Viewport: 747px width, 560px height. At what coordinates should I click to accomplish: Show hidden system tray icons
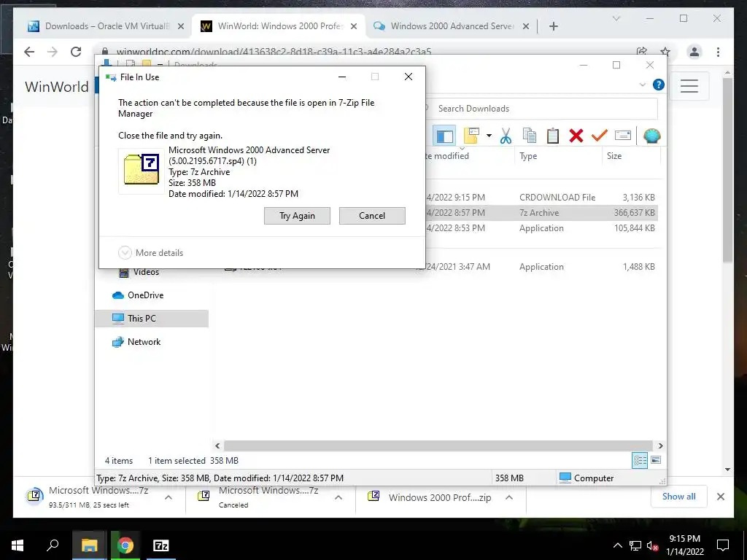click(617, 545)
